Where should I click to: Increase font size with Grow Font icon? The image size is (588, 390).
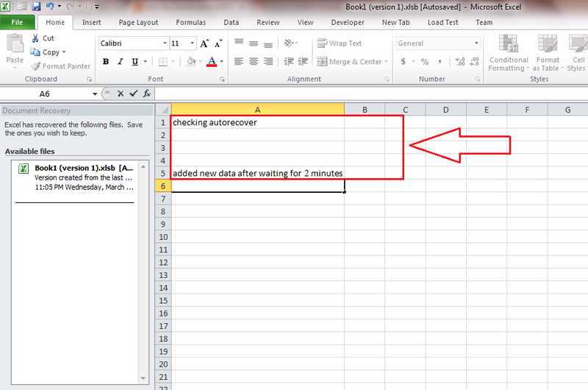(204, 43)
